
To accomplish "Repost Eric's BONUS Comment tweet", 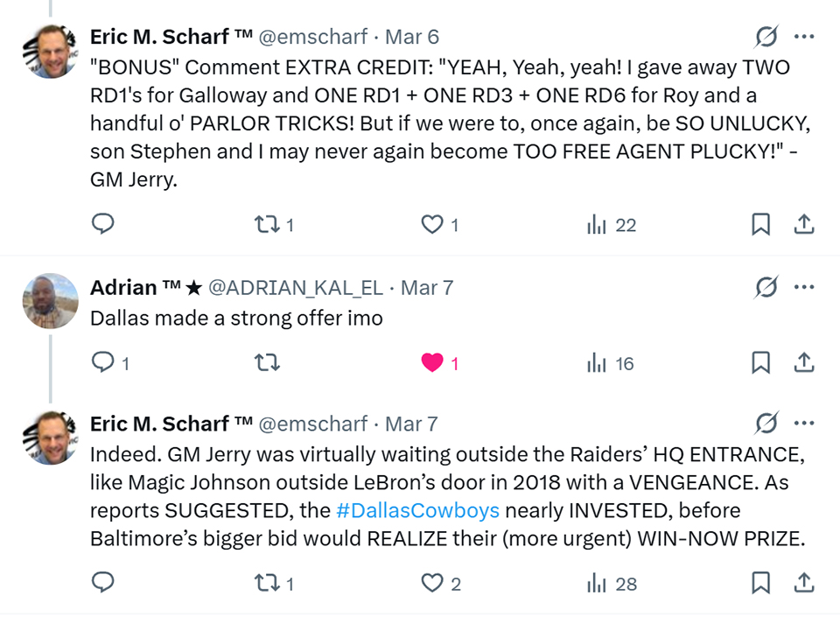I will [264, 225].
